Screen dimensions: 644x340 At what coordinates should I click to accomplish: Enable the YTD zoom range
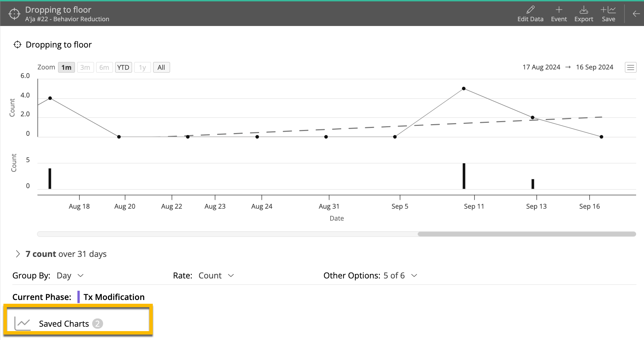[x=123, y=67]
